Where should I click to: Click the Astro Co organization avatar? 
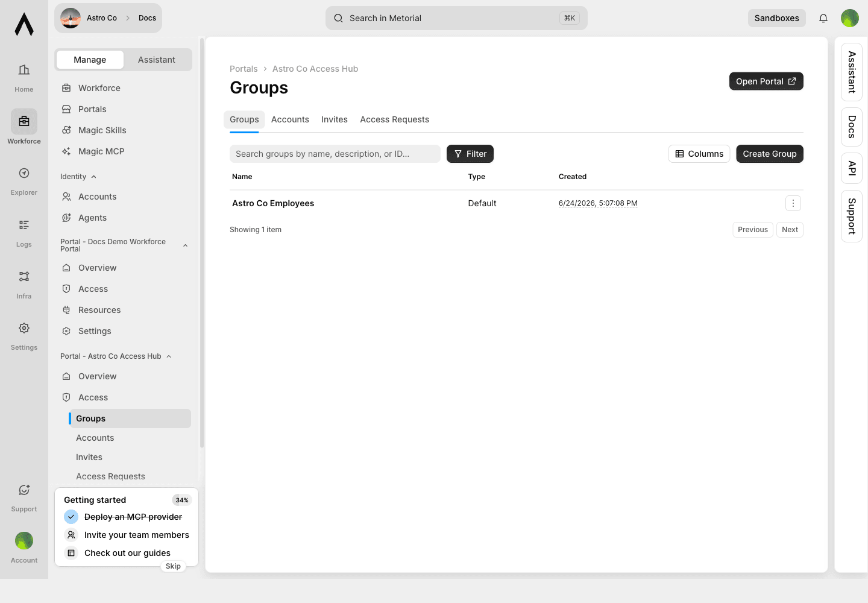coord(71,18)
